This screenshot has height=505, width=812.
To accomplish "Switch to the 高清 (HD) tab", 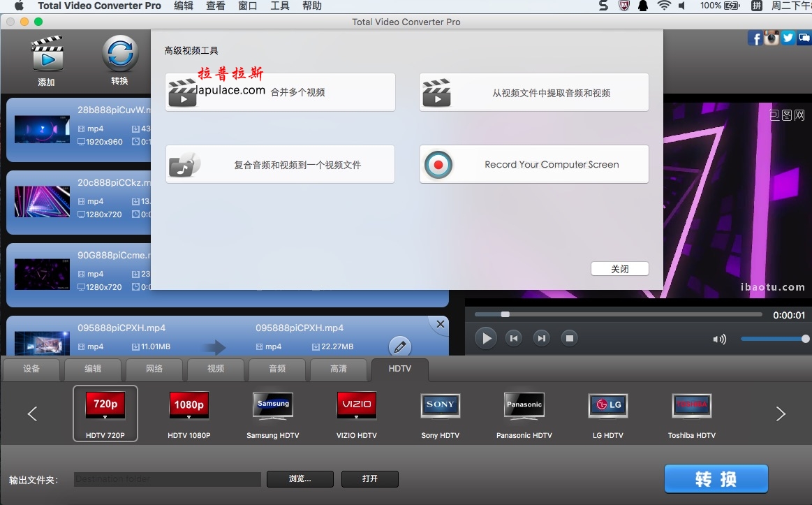I will point(338,369).
